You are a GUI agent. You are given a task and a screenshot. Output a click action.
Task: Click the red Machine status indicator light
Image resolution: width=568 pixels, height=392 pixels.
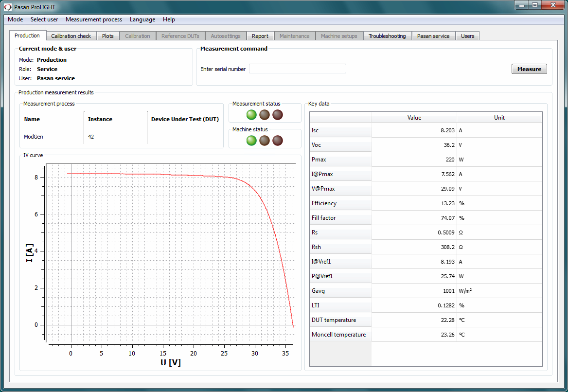pyautogui.click(x=278, y=141)
